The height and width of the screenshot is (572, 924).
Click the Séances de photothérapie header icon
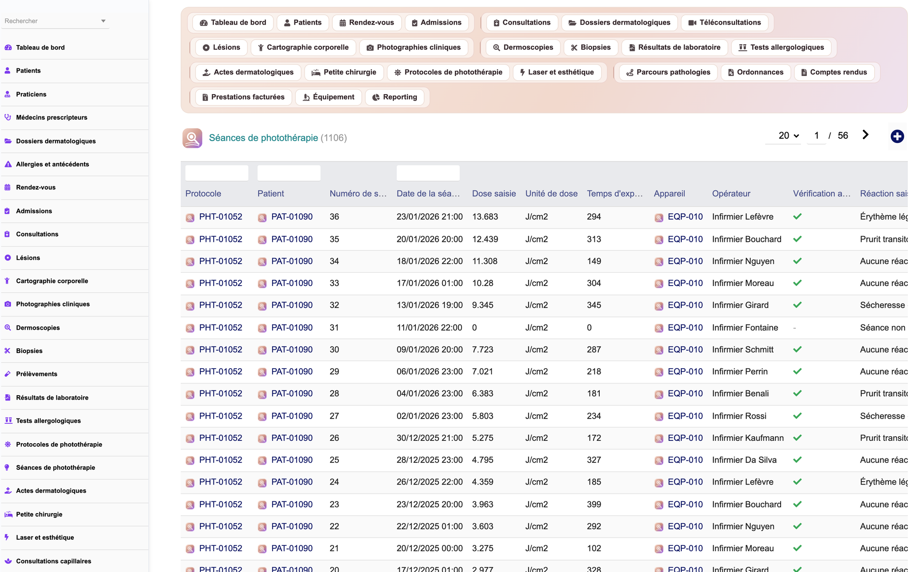[192, 138]
